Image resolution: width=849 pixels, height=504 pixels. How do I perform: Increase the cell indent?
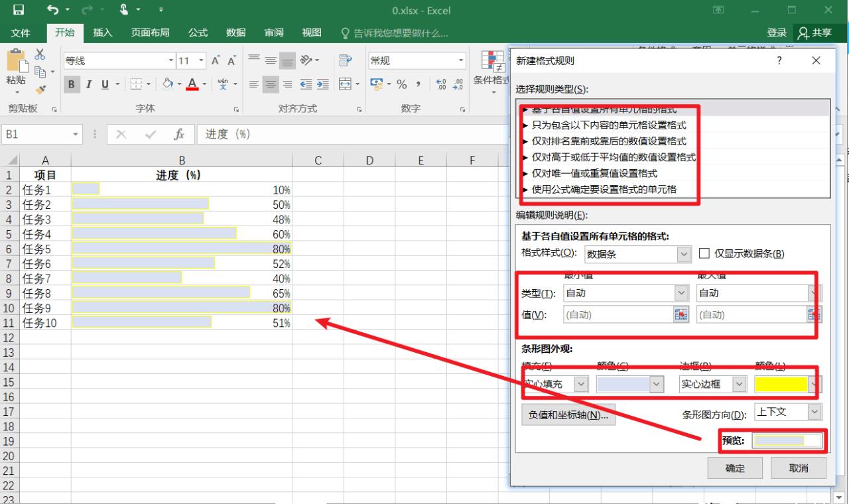pyautogui.click(x=322, y=84)
